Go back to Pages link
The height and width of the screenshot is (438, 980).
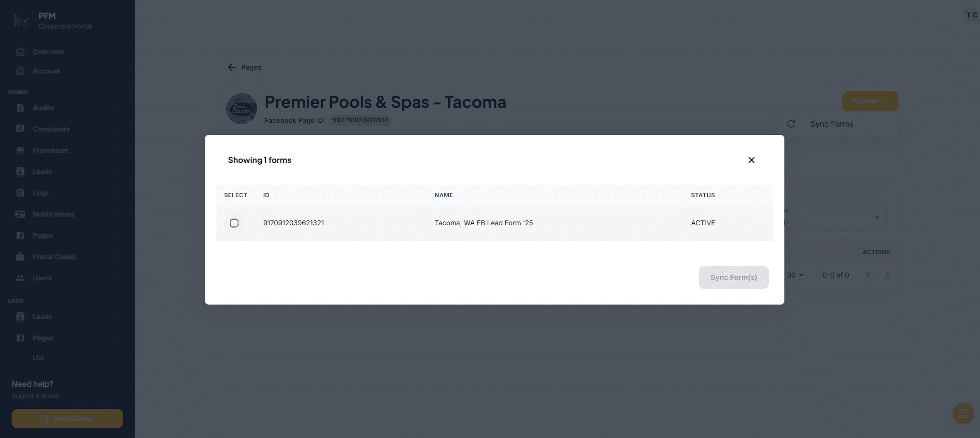[245, 67]
